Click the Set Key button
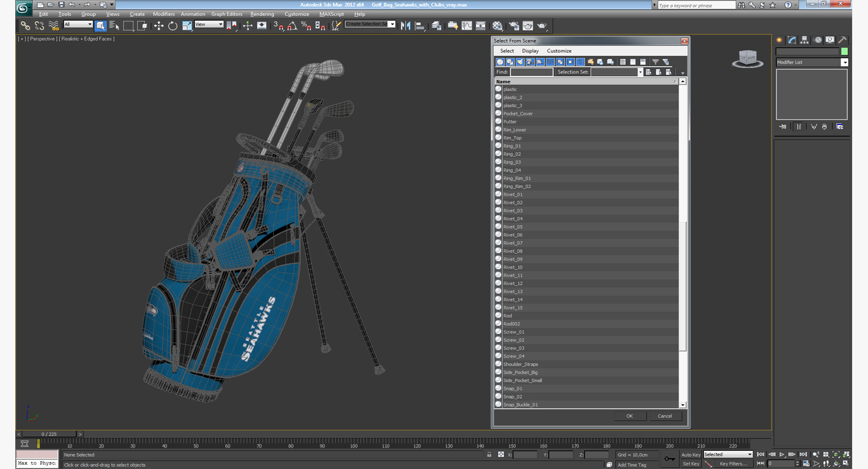Screen dimensions: 868x469 tap(691, 464)
